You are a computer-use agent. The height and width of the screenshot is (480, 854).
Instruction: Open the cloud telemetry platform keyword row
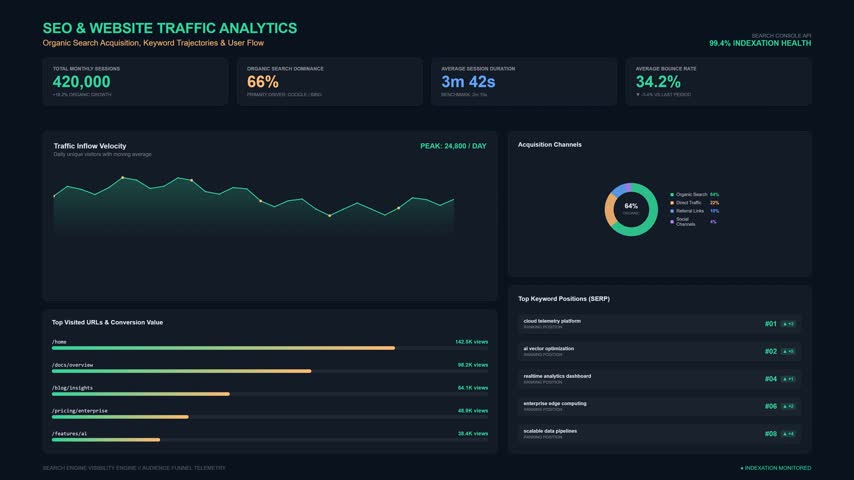660,324
